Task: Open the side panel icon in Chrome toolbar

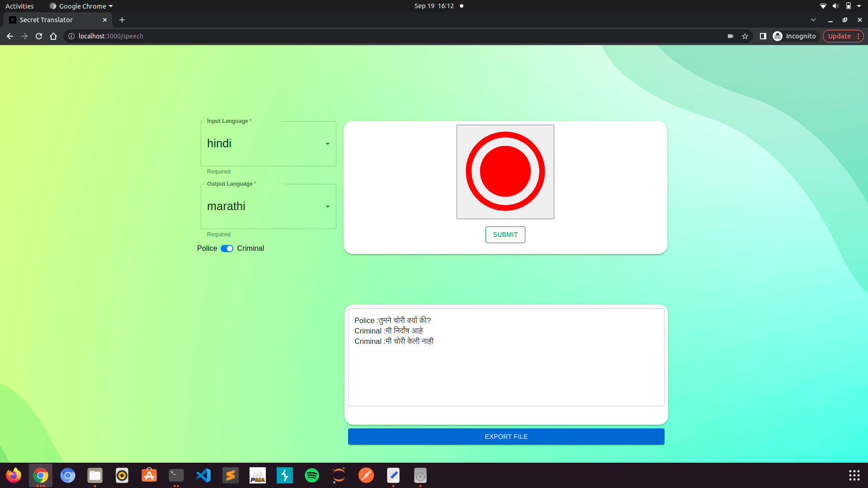Action: point(763,36)
